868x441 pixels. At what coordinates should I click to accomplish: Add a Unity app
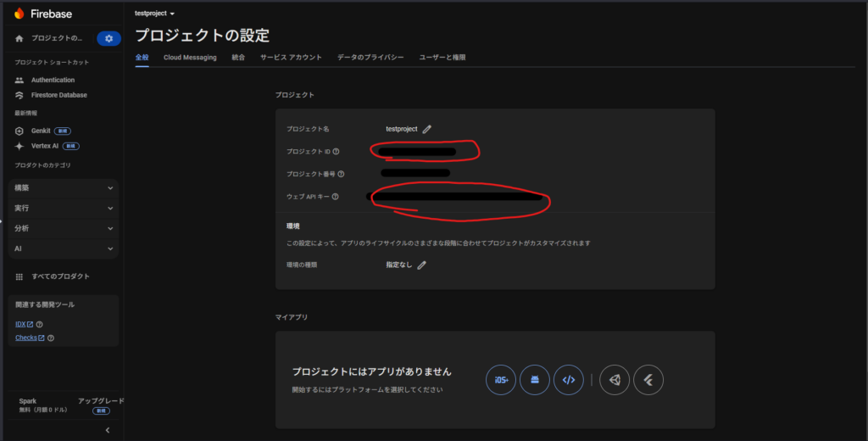pyautogui.click(x=615, y=380)
